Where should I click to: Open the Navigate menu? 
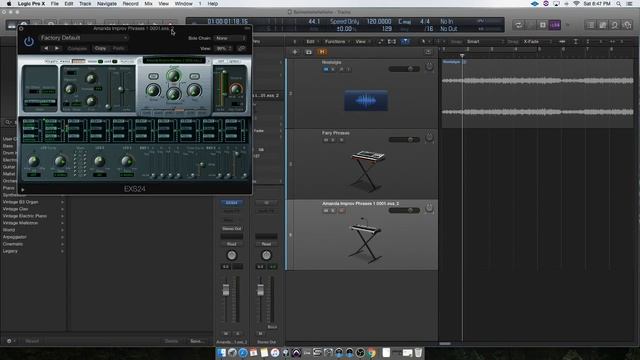click(107, 4)
